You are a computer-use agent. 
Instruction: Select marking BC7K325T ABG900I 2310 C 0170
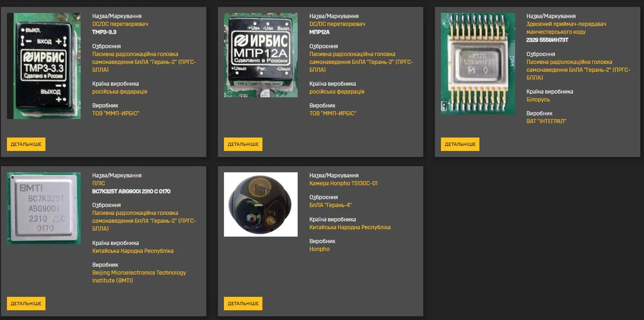point(131,191)
